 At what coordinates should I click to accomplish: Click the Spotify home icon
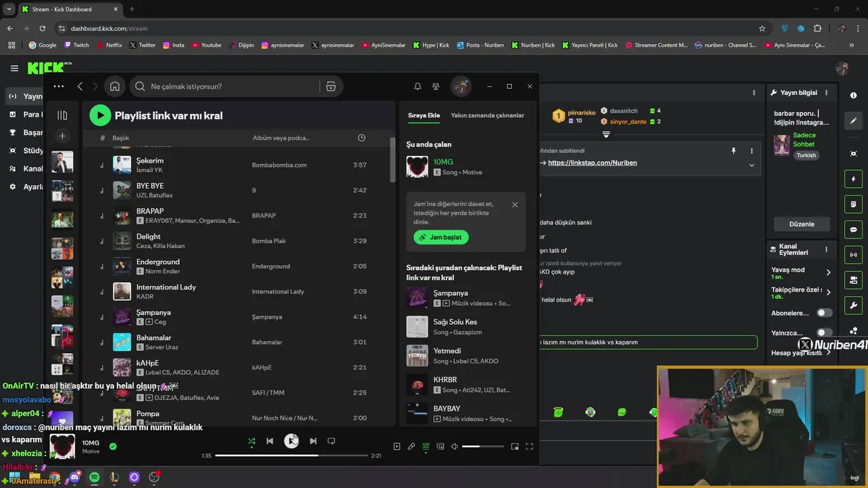pyautogui.click(x=115, y=86)
